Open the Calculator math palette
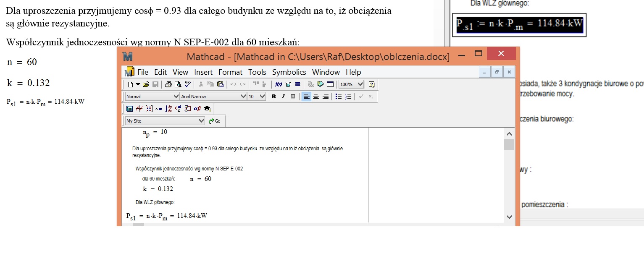 (x=130, y=109)
